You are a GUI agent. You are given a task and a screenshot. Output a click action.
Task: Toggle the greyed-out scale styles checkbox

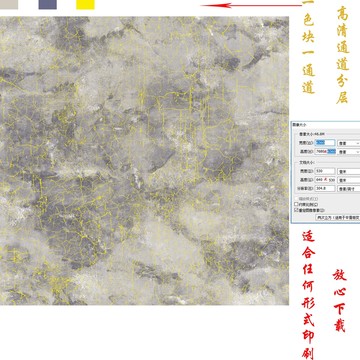point(296,198)
